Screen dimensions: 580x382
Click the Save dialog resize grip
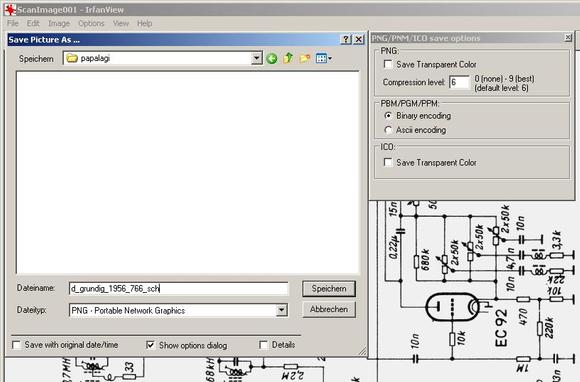tap(362, 351)
